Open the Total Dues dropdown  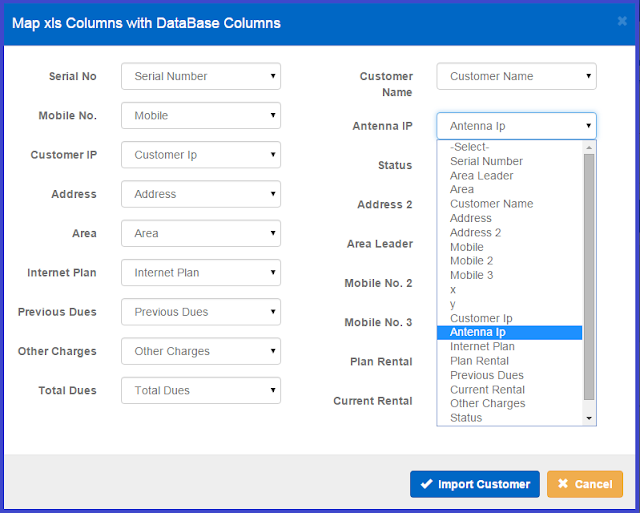point(201,390)
